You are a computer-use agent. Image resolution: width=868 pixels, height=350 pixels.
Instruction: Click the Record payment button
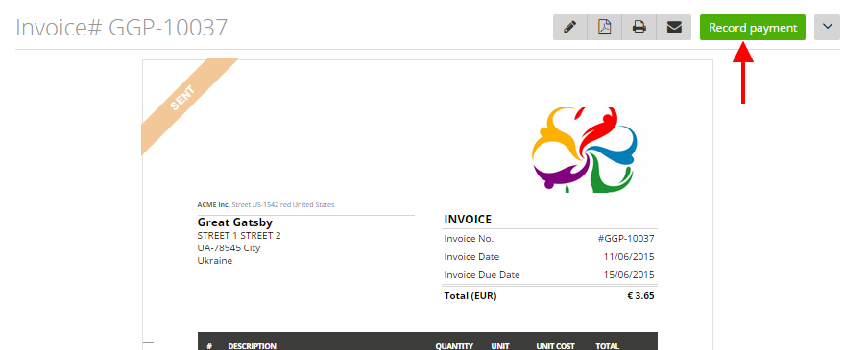[x=753, y=27]
